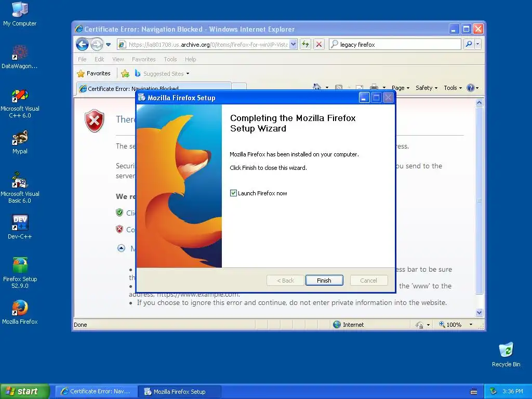The image size is (532, 399).
Task: Open the Favorites menu in menu bar
Action: pos(143,59)
